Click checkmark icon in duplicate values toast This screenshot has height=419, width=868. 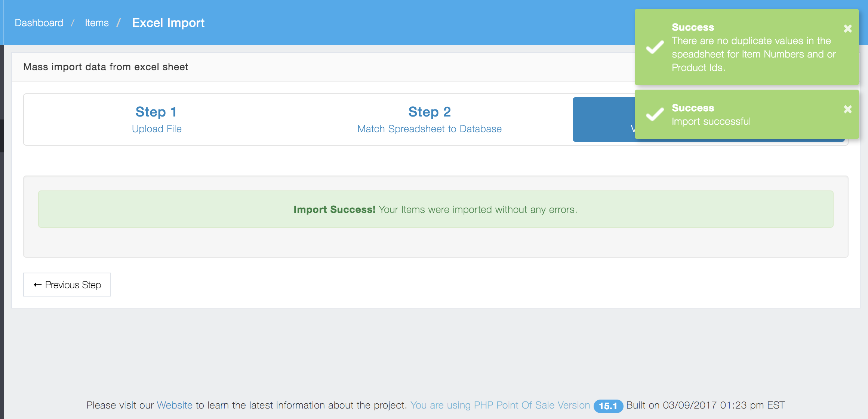coord(655,47)
